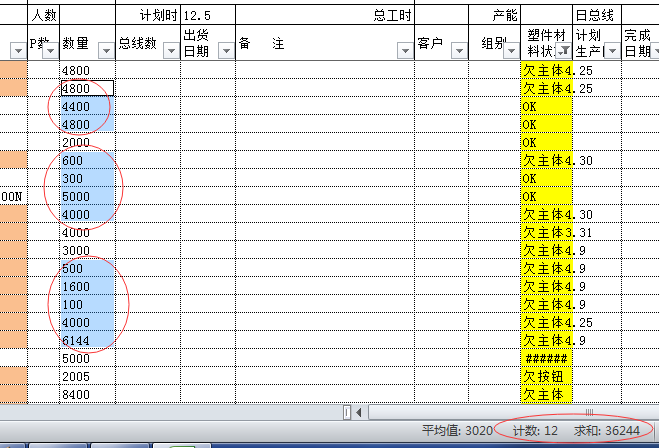Select the cell showing 00N
Screen dimensions: 659x448
[x=13, y=196]
